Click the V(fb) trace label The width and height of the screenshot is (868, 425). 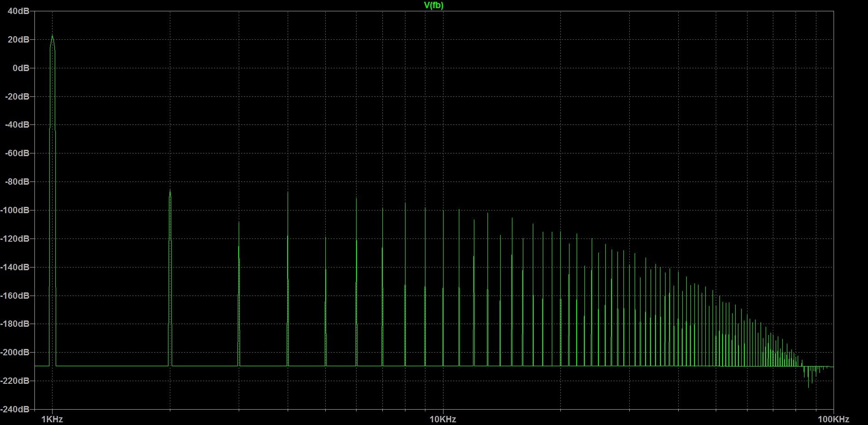tap(434, 5)
